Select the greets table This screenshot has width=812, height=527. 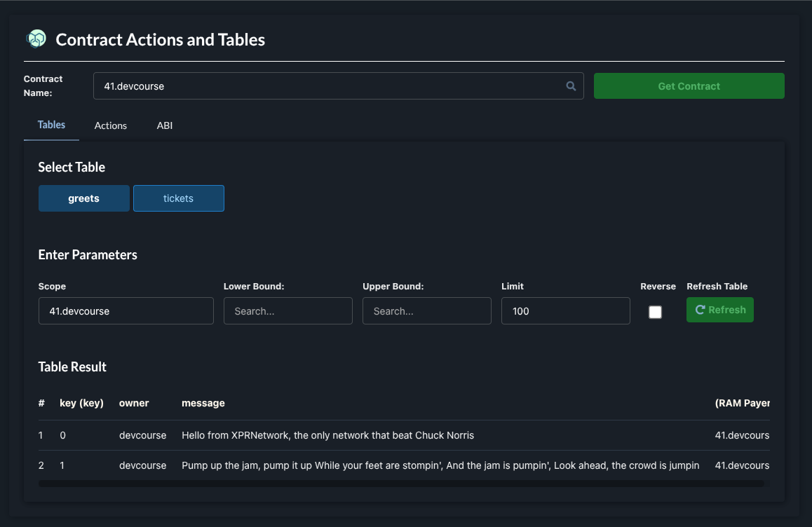coord(84,198)
